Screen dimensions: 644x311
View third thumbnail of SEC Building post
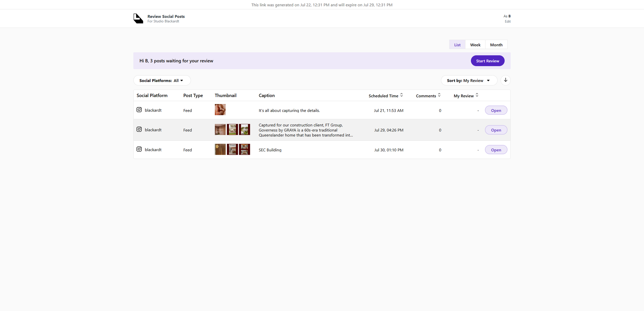coord(244,149)
